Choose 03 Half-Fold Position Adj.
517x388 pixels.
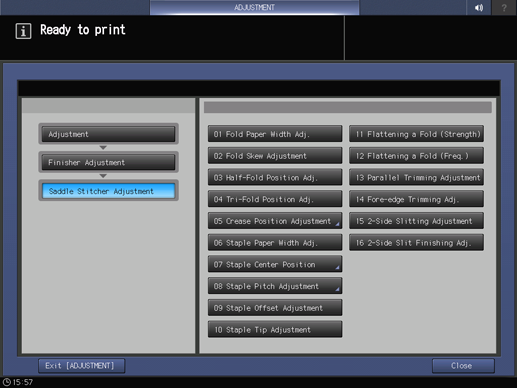pos(275,177)
